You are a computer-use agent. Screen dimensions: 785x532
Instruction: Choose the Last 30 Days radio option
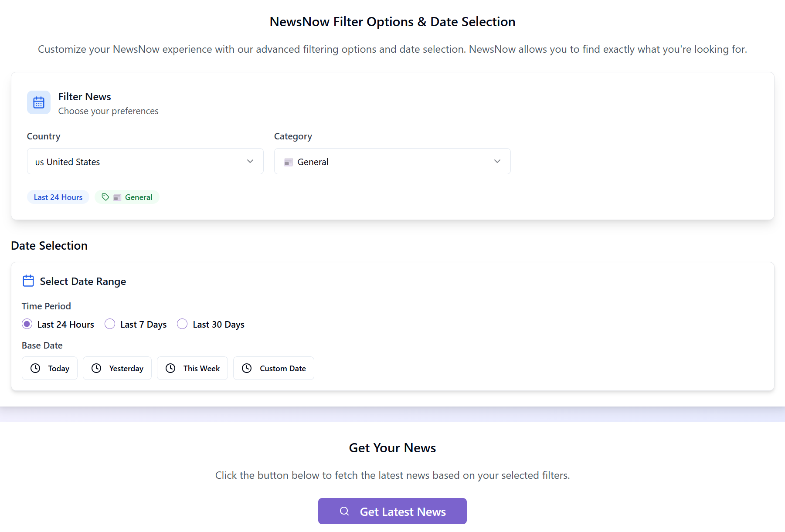(182, 324)
